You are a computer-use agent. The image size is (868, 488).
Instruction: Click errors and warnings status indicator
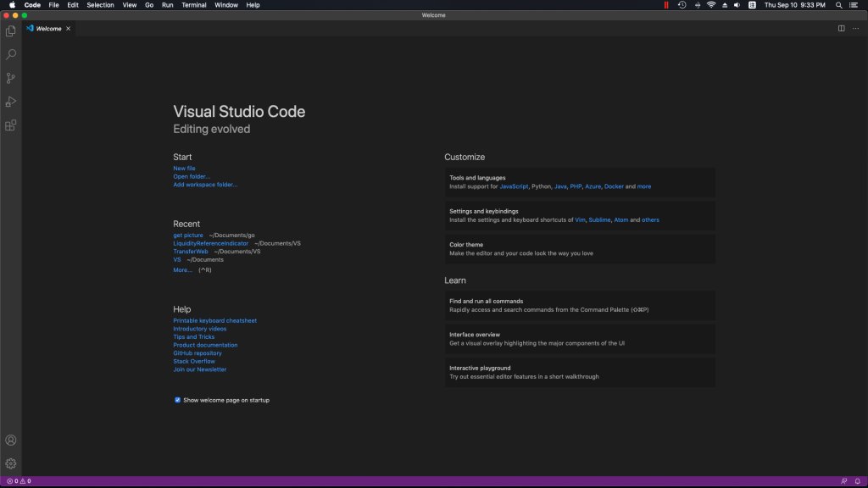(x=19, y=481)
